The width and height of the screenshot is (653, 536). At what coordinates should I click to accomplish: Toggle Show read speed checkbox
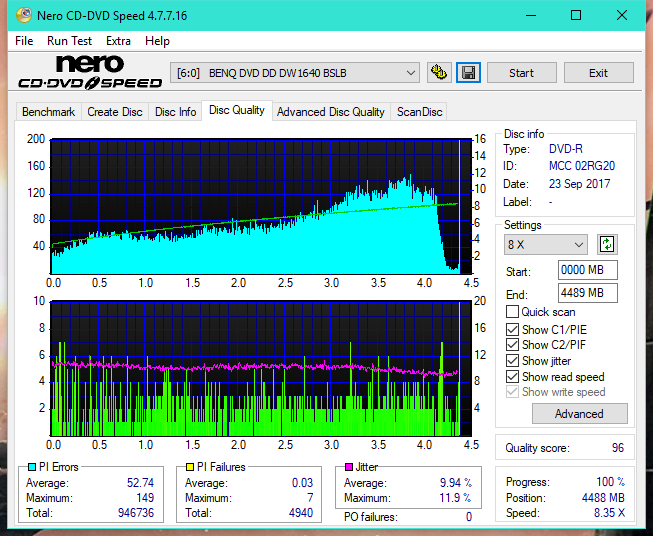[512, 376]
